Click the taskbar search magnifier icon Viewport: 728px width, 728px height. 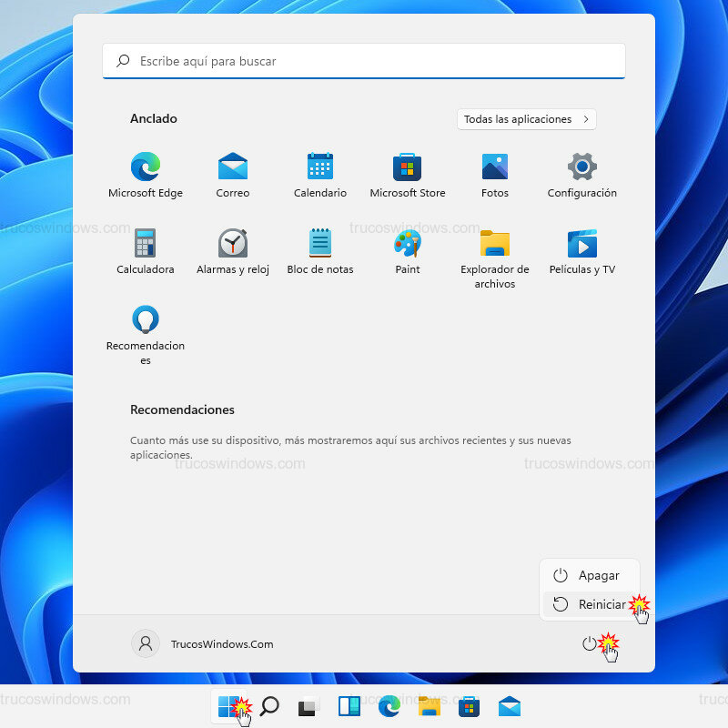pos(269,706)
